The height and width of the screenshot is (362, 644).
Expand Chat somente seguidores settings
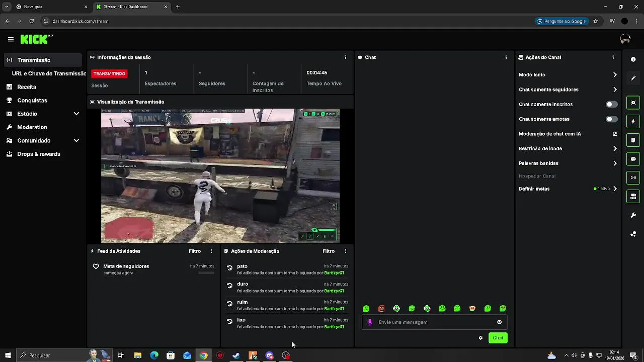pos(615,89)
